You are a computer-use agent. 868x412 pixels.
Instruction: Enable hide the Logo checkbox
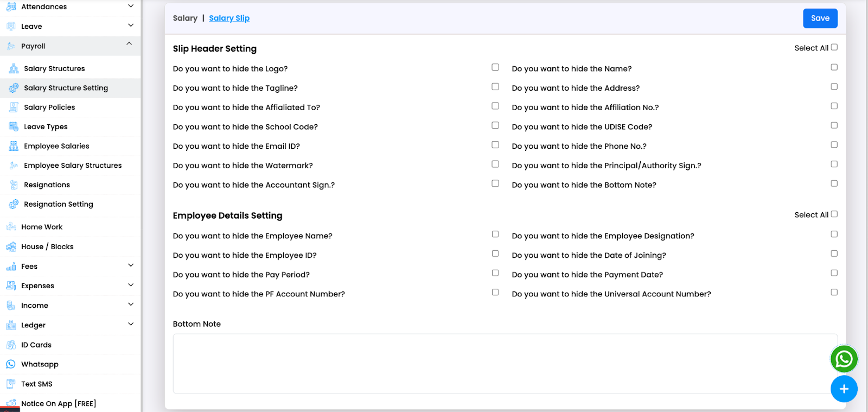click(x=495, y=67)
